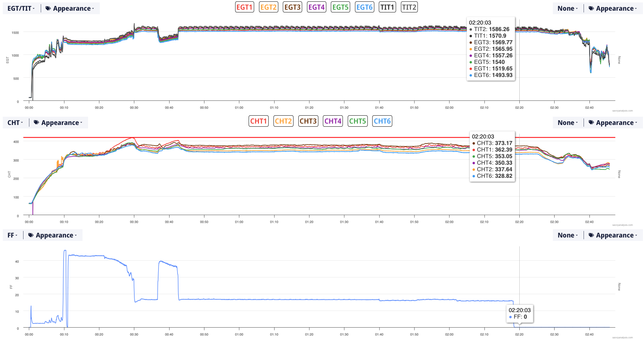Click tag icon in bottom-right Appearance

click(591, 235)
